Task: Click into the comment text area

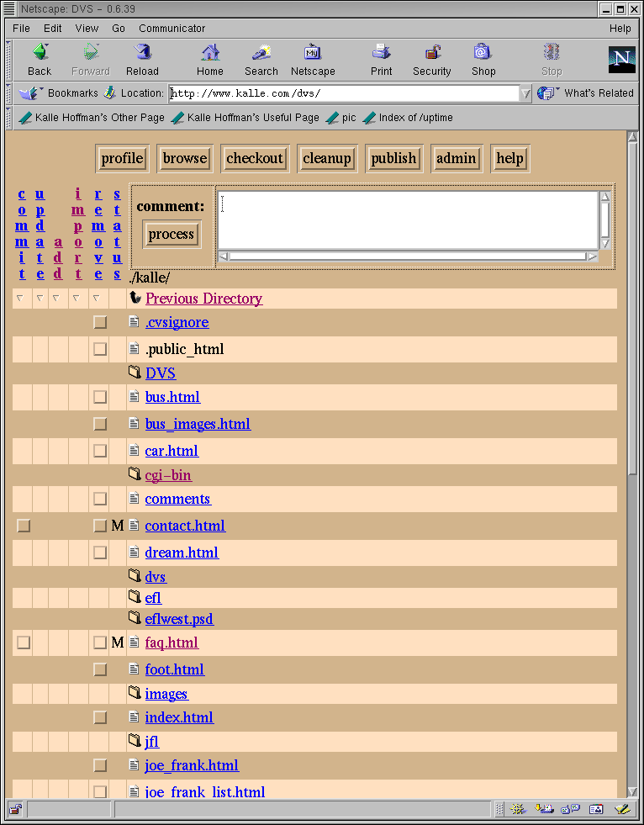Action: [x=409, y=220]
